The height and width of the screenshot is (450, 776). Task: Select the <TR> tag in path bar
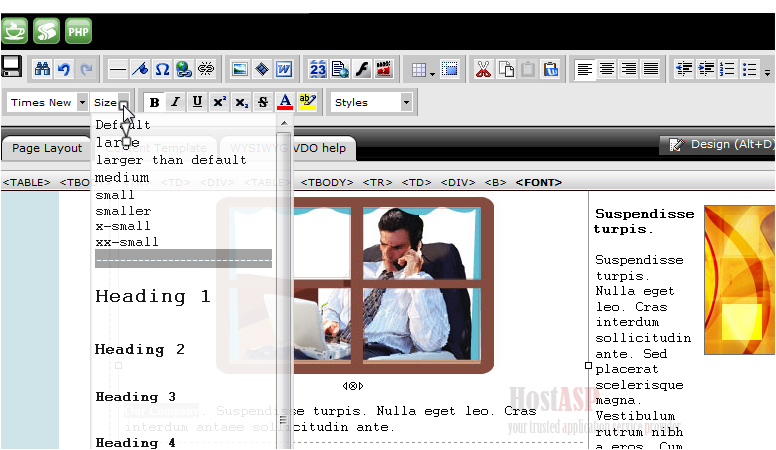(377, 183)
